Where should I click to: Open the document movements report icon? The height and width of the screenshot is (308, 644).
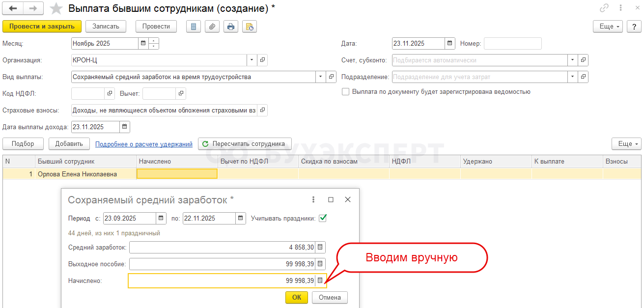194,27
